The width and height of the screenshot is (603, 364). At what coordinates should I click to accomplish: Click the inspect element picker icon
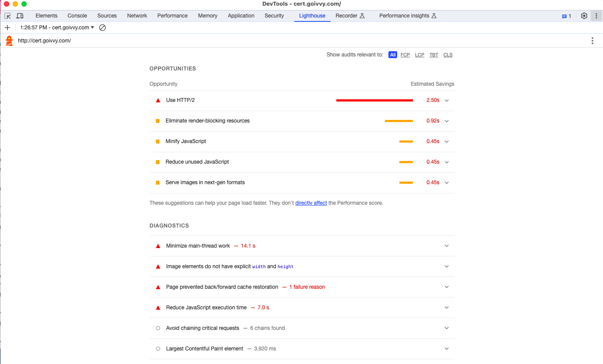tap(7, 16)
